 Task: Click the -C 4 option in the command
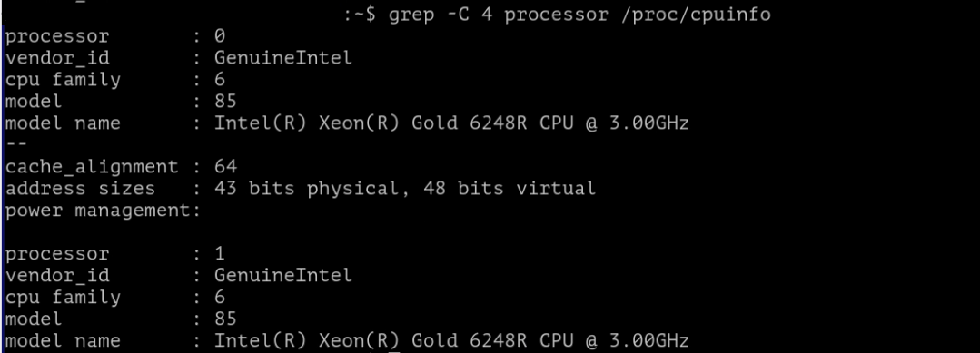(x=468, y=14)
